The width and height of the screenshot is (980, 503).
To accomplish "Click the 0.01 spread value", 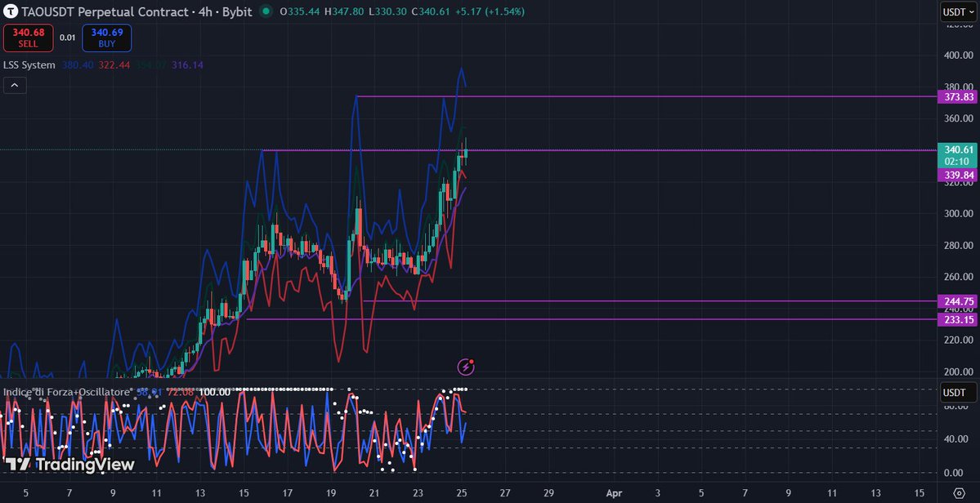I will coord(68,38).
